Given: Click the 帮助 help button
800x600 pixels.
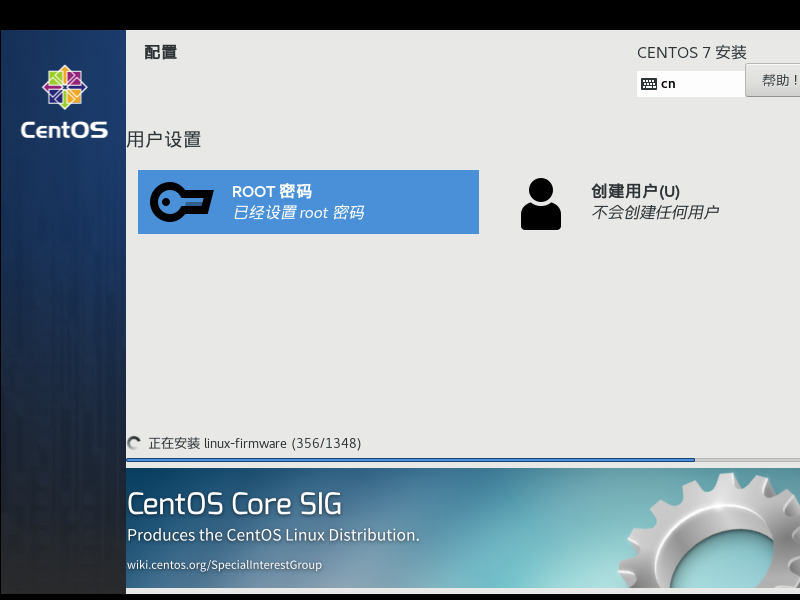Looking at the screenshot, I should click(772, 80).
